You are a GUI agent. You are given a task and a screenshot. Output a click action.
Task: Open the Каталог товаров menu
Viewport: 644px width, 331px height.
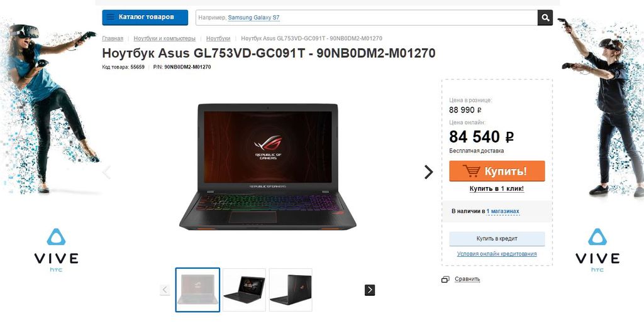(145, 17)
